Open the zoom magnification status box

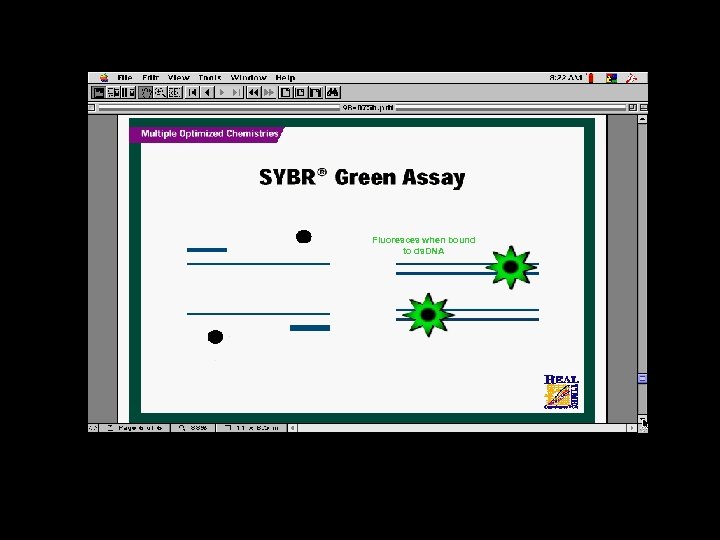(193, 428)
